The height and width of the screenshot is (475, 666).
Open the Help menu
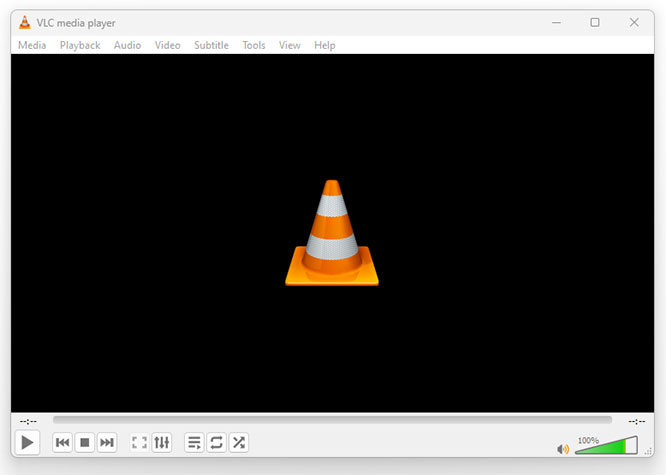click(325, 45)
